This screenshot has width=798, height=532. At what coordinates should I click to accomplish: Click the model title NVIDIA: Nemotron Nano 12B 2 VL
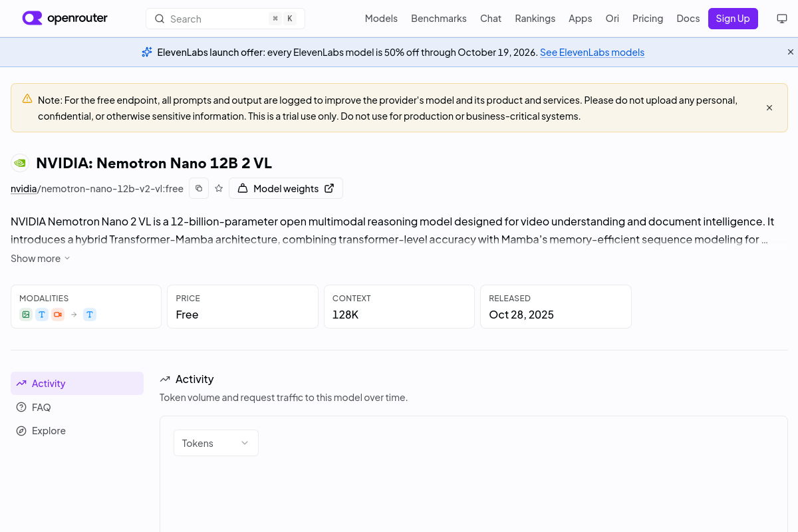click(x=154, y=163)
